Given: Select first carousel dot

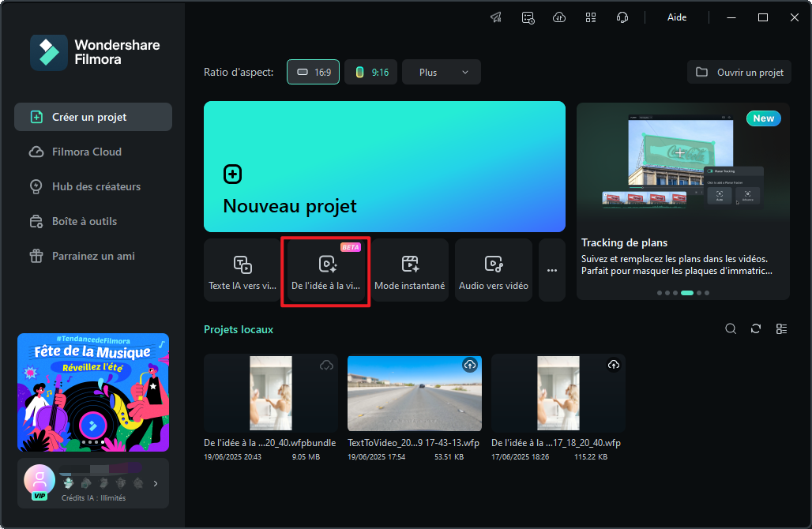Looking at the screenshot, I should pos(660,293).
